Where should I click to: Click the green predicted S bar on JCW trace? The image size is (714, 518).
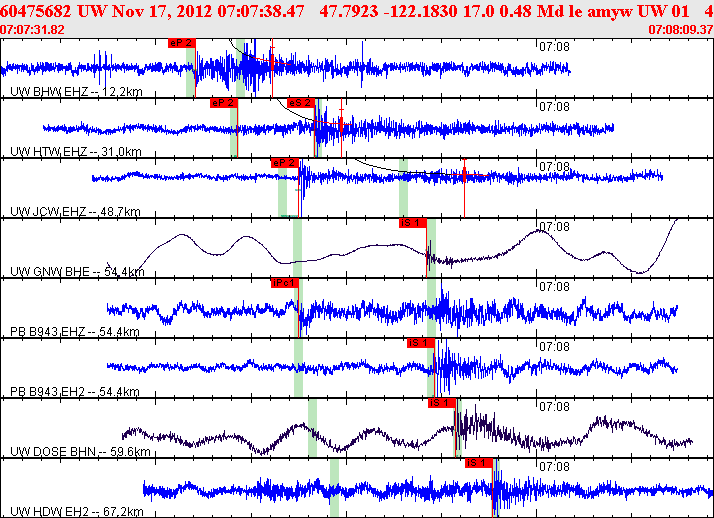[x=403, y=188]
